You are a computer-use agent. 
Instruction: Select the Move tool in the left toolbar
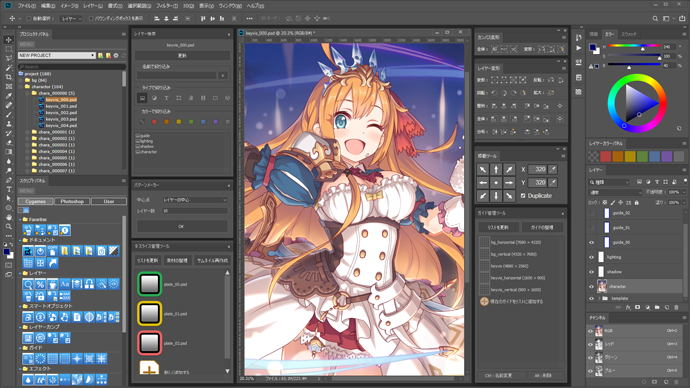click(x=8, y=40)
